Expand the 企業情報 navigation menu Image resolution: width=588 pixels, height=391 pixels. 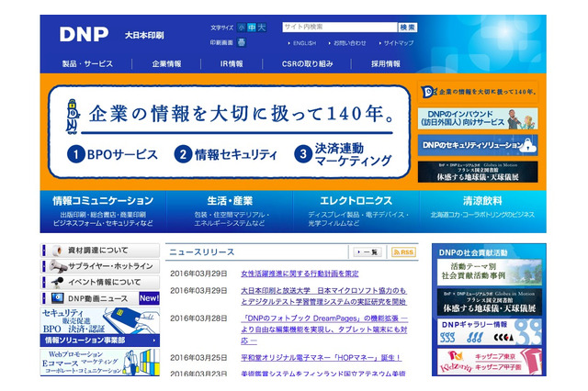click(x=166, y=64)
